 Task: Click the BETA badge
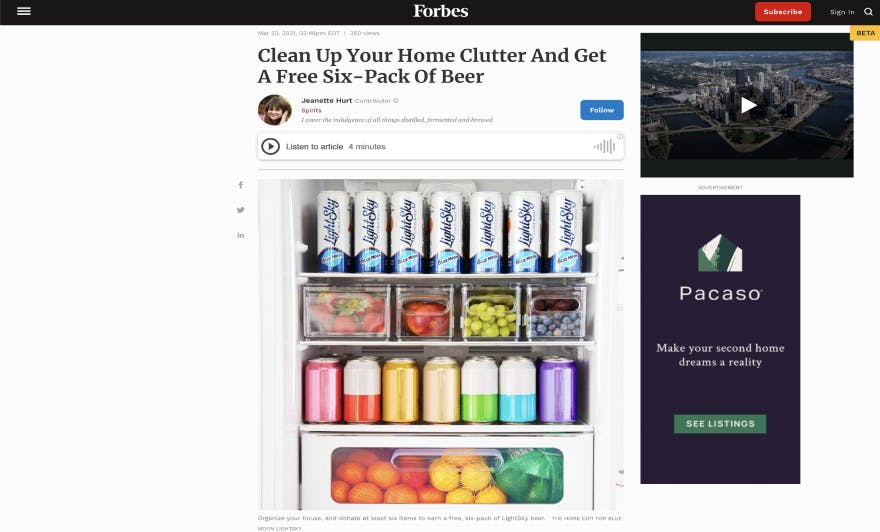point(865,33)
